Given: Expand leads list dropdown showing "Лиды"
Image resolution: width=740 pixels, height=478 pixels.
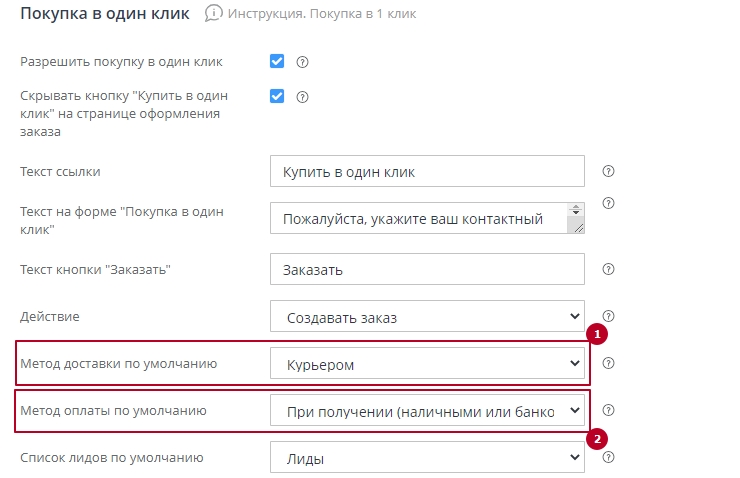Looking at the screenshot, I should coord(427,458).
